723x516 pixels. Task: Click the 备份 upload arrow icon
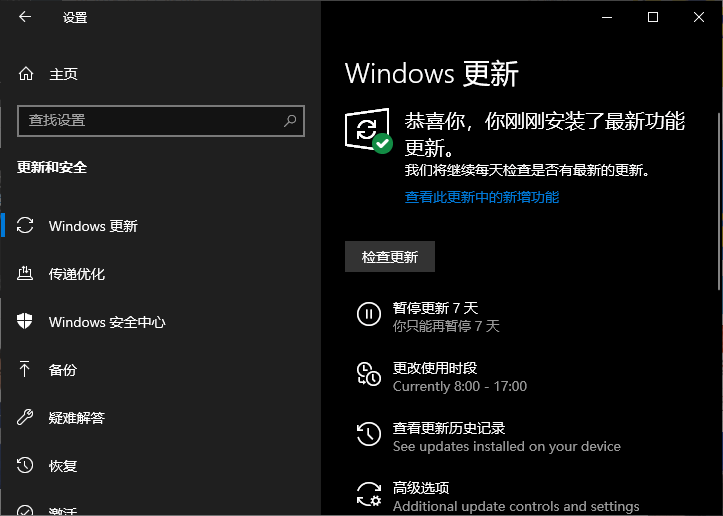pos(24,369)
